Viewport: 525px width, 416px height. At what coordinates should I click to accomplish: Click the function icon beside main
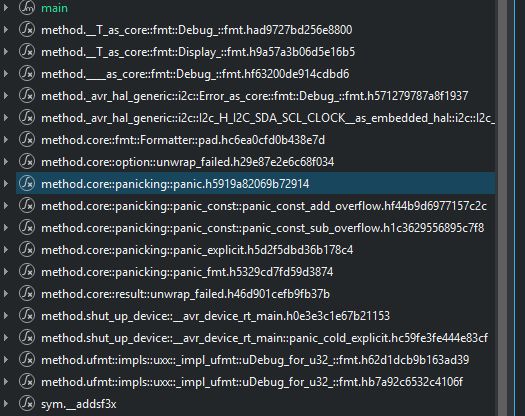tap(27, 7)
